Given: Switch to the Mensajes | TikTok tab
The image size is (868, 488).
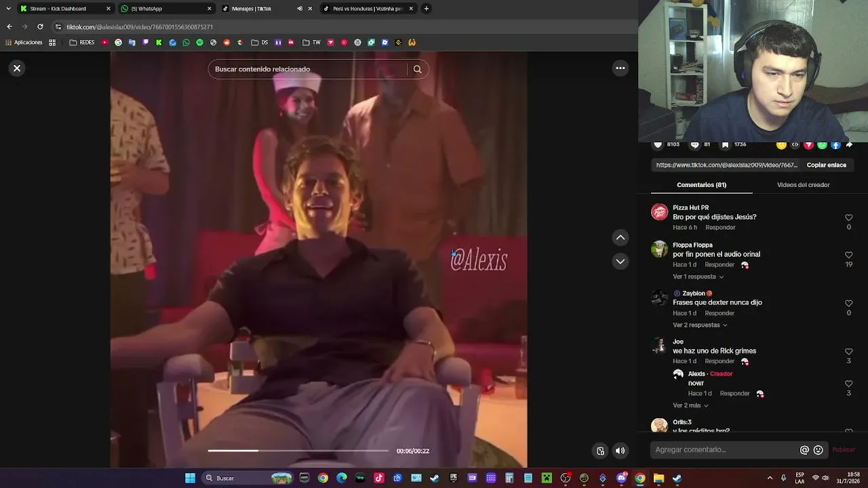Looking at the screenshot, I should [267, 9].
